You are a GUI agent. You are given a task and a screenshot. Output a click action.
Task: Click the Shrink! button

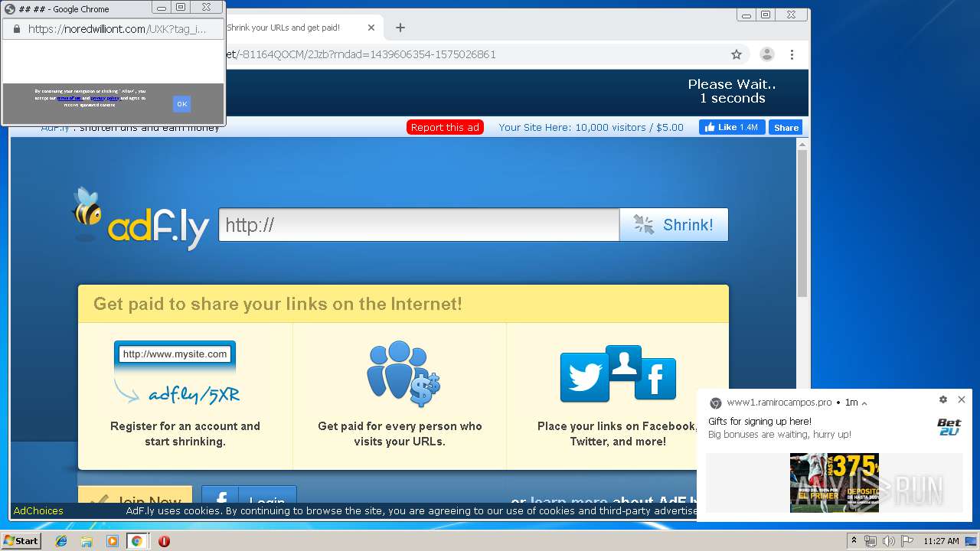674,225
